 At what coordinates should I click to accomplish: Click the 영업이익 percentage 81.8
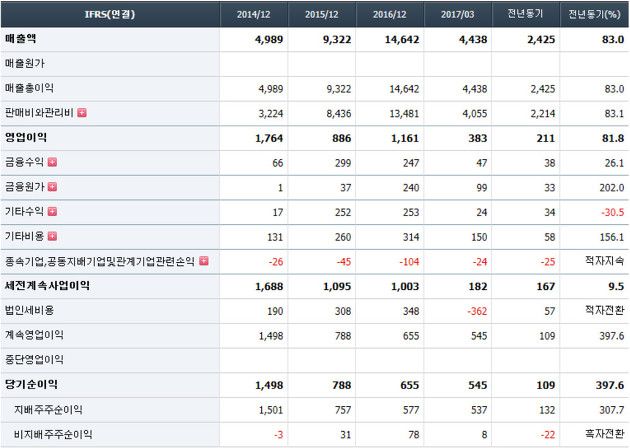(x=613, y=139)
